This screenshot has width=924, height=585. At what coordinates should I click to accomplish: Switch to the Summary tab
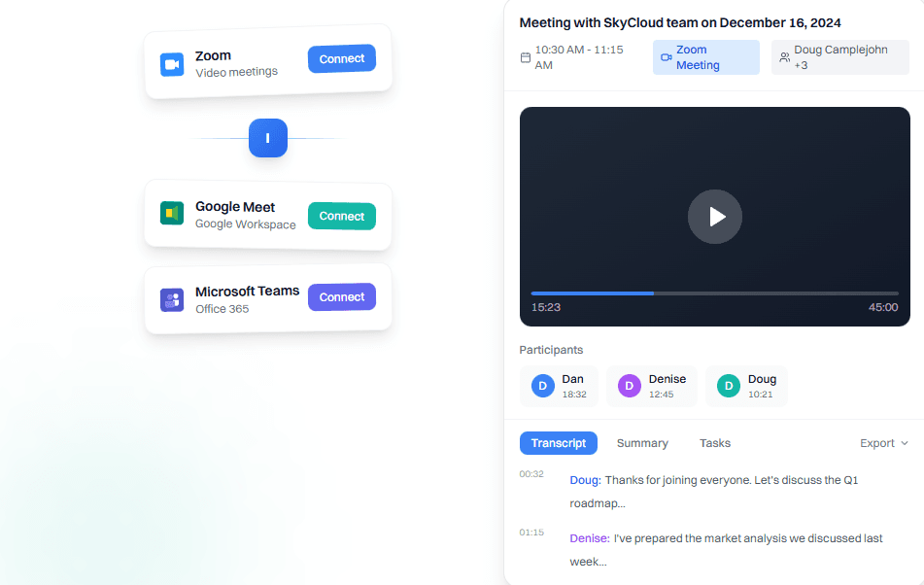pos(641,443)
